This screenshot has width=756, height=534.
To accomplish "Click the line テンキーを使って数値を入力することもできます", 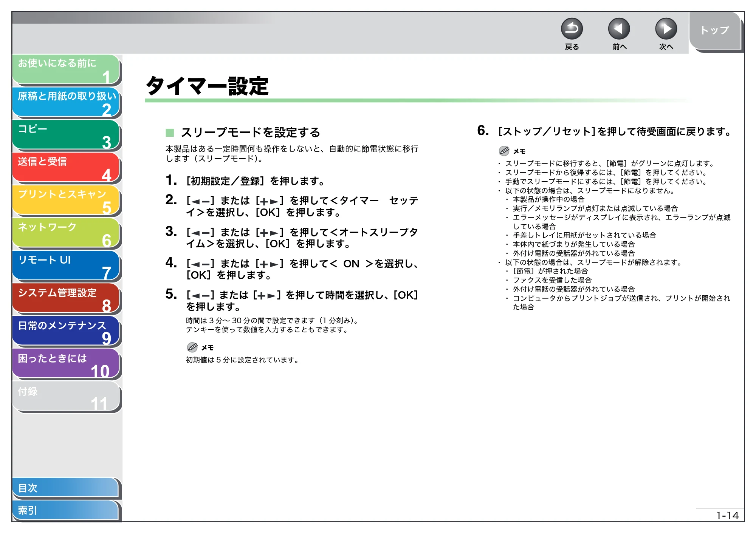I will point(267,330).
